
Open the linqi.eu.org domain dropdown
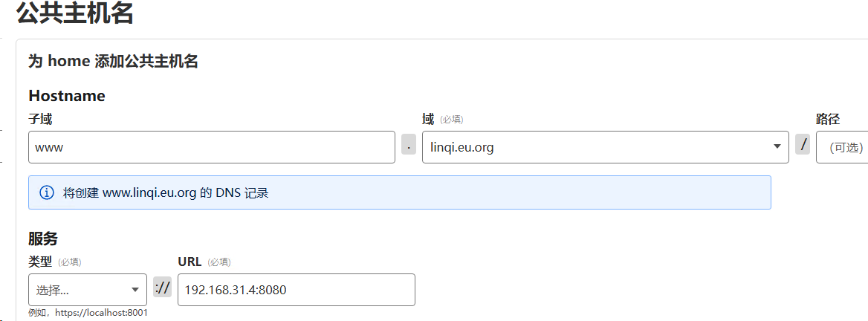point(605,147)
